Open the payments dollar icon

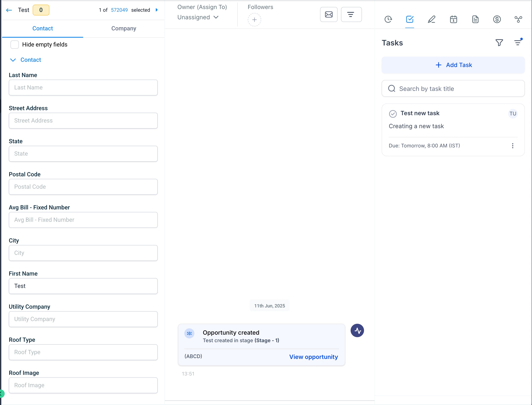(497, 19)
